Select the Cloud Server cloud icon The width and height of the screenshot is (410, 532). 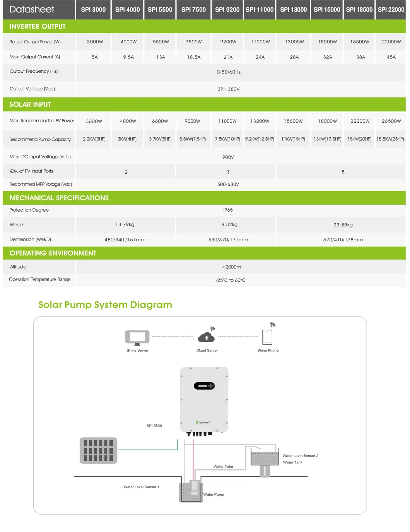click(207, 337)
